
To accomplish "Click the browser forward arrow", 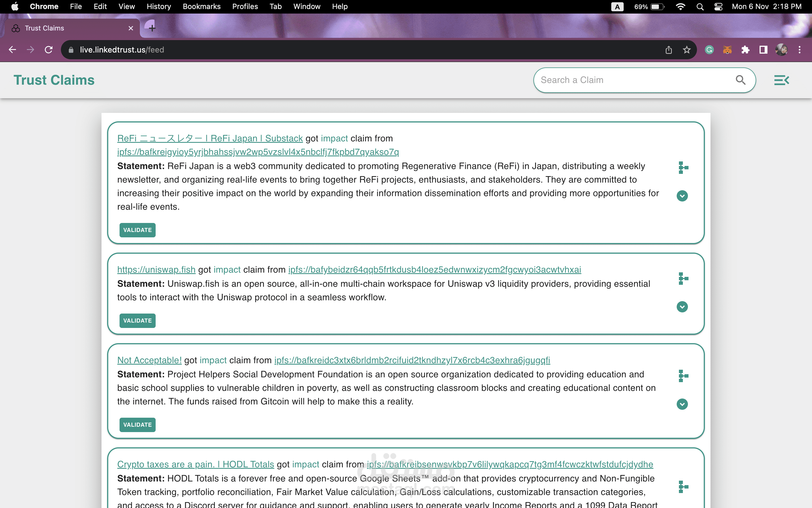I will click(30, 50).
